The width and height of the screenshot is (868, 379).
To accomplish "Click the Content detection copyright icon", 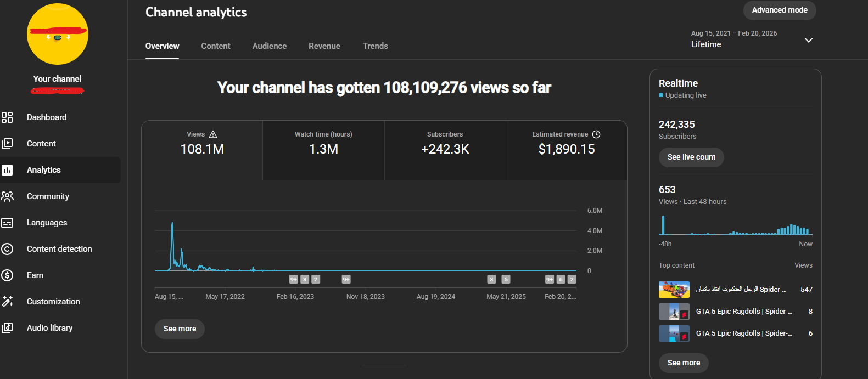I will coord(7,249).
